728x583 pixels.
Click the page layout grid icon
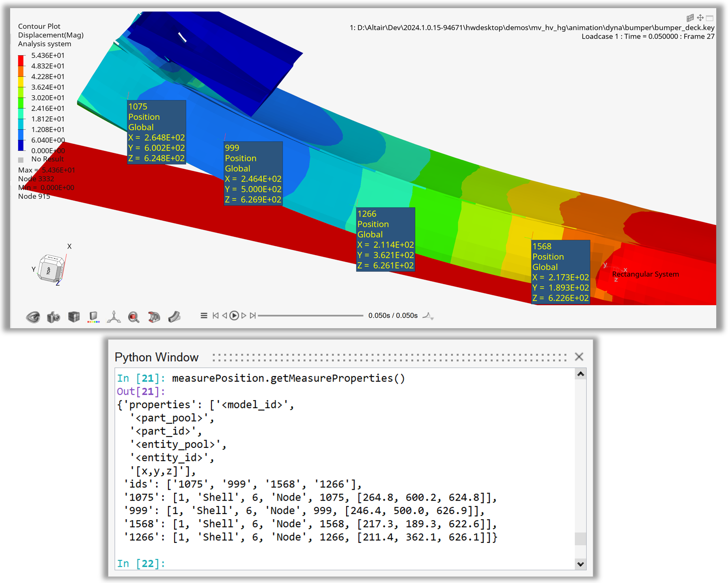coord(690,18)
